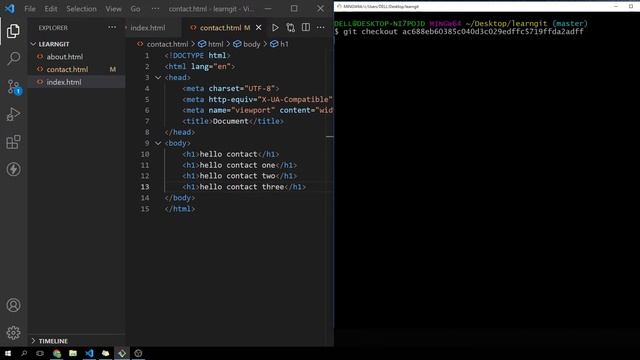Show more menus via title bar ellipsis
640x360 pixels.
click(x=155, y=9)
